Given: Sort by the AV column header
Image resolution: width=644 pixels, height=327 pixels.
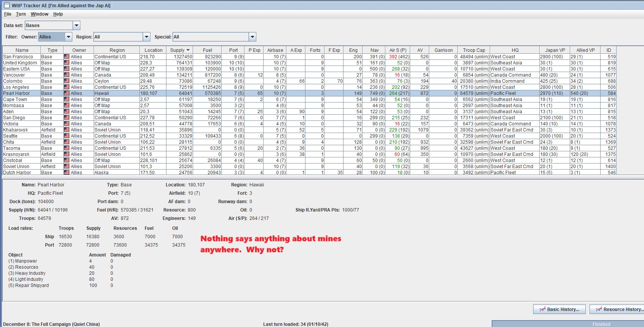Looking at the screenshot, I should tap(420, 50).
